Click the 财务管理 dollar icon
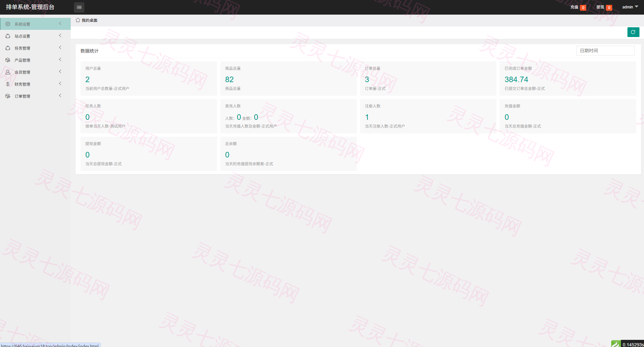This screenshot has height=347, width=644. pyautogui.click(x=8, y=84)
